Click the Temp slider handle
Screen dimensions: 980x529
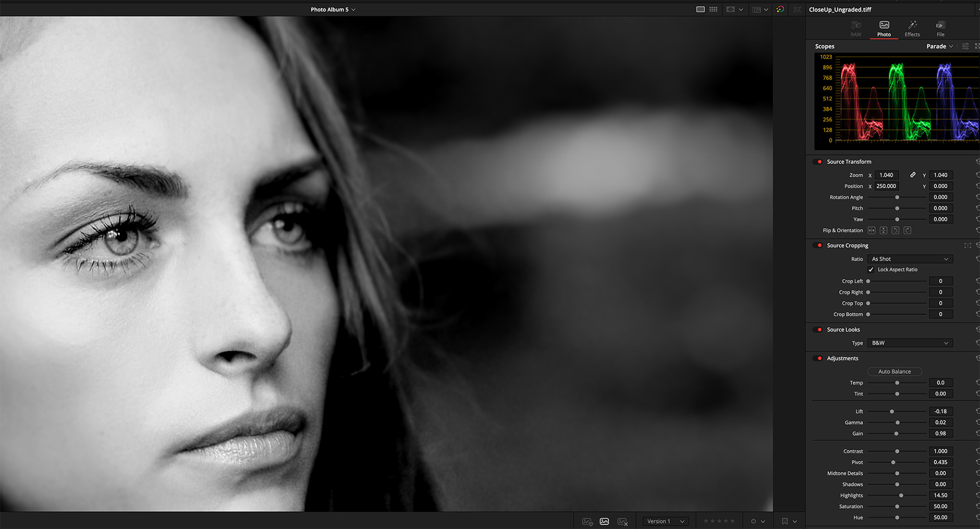point(897,383)
